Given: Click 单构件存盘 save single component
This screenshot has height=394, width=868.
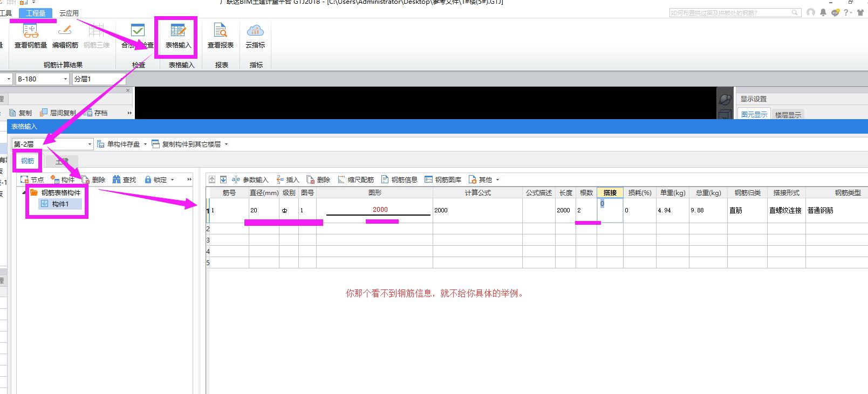Looking at the screenshot, I should point(118,144).
